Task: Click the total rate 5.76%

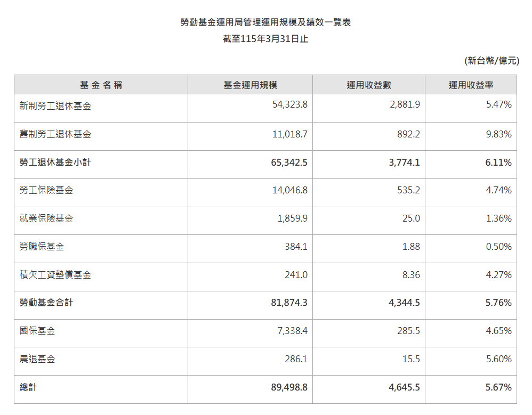Action: (x=498, y=303)
